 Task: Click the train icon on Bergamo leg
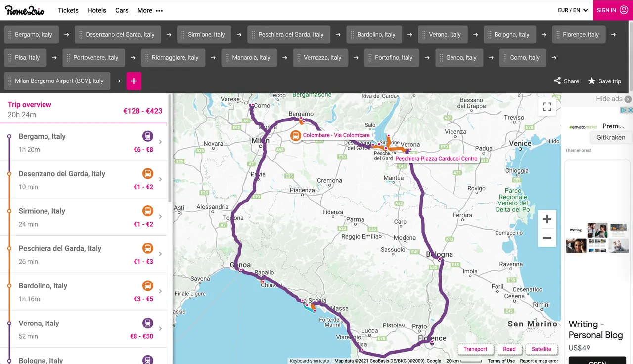tap(147, 136)
